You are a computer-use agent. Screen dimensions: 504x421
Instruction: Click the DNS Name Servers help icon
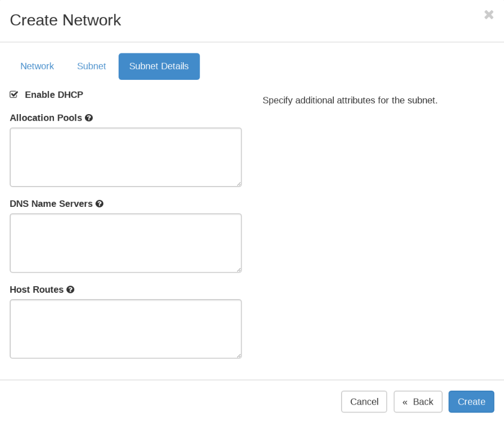[99, 204]
